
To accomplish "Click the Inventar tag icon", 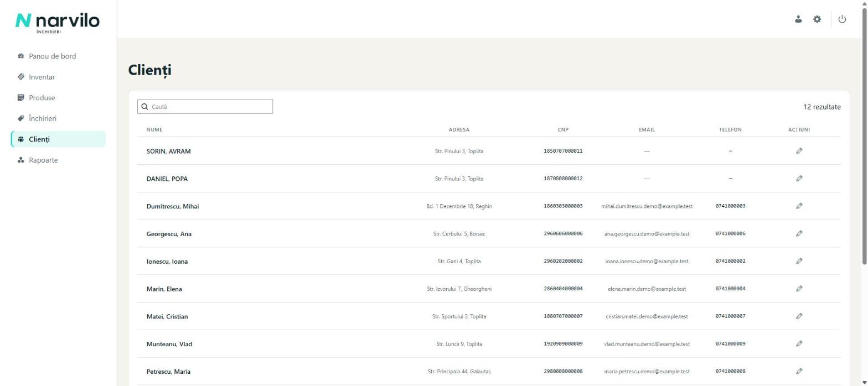I will click(21, 77).
